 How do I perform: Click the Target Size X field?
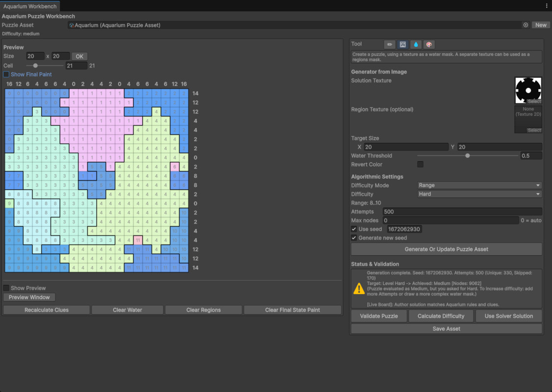coord(406,147)
